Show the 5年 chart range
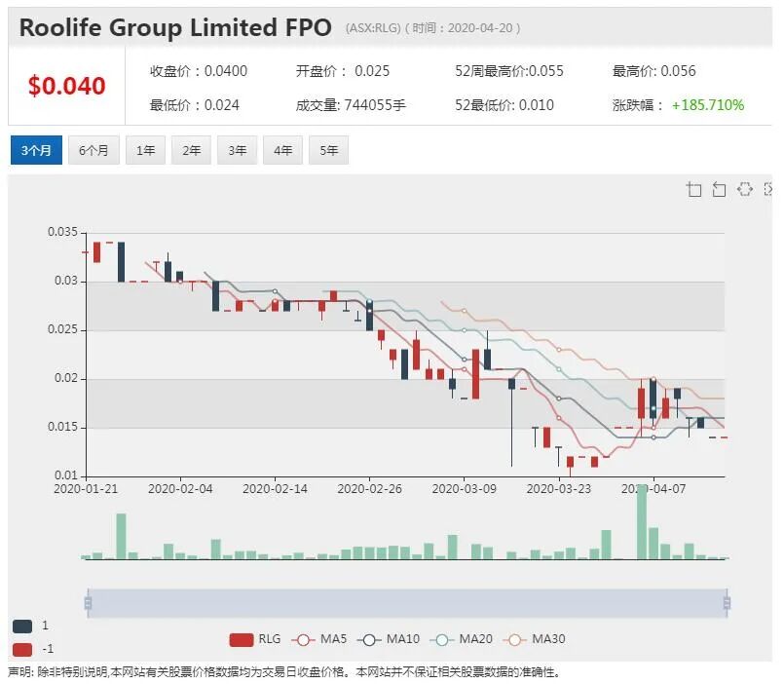Screen dimensions: 784x684 coord(329,150)
